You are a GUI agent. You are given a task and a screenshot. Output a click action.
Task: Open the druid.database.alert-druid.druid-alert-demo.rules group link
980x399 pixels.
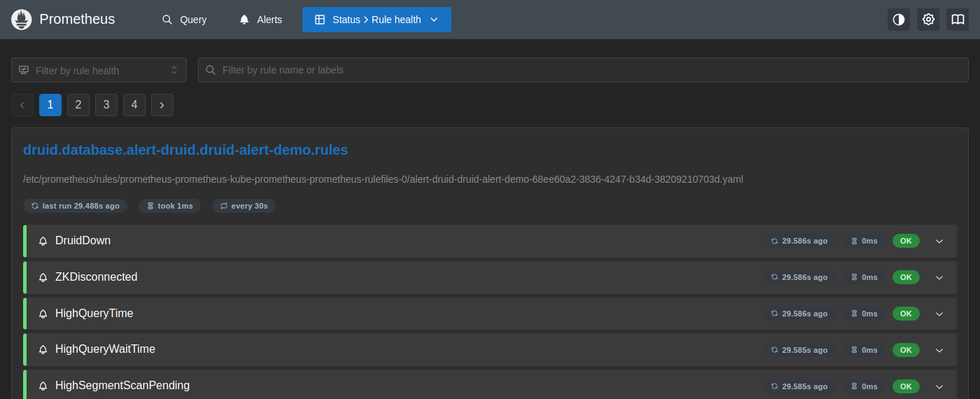pos(185,150)
